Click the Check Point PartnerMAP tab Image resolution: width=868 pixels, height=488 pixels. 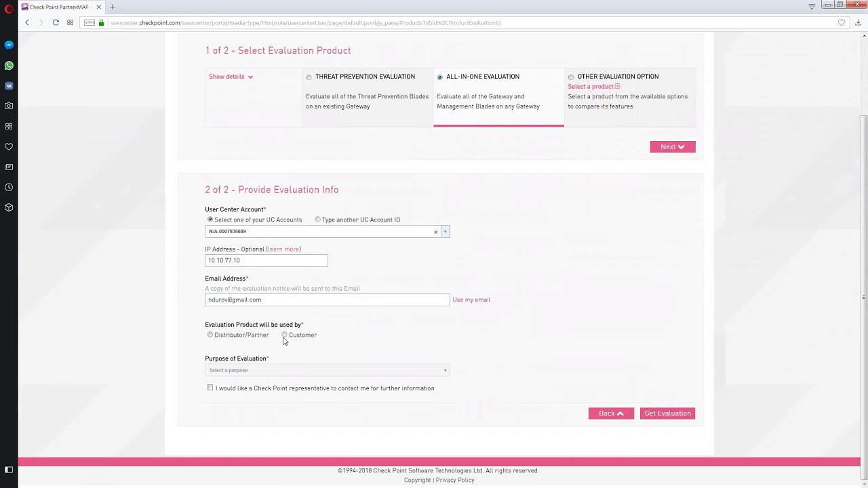[61, 7]
